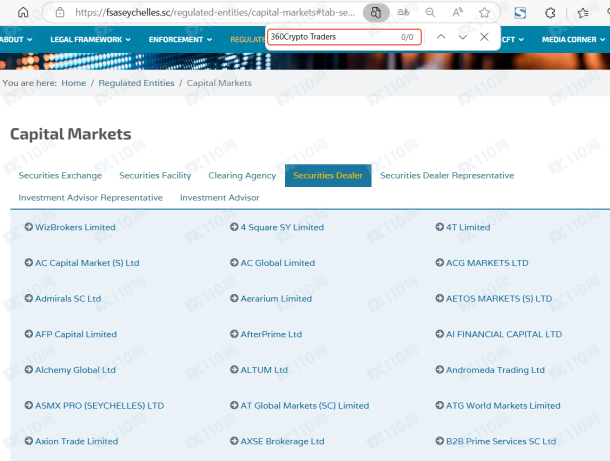This screenshot has height=461, width=610.
Task: Open AETOS MARKETS (S) LTD entry
Action: [499, 299]
